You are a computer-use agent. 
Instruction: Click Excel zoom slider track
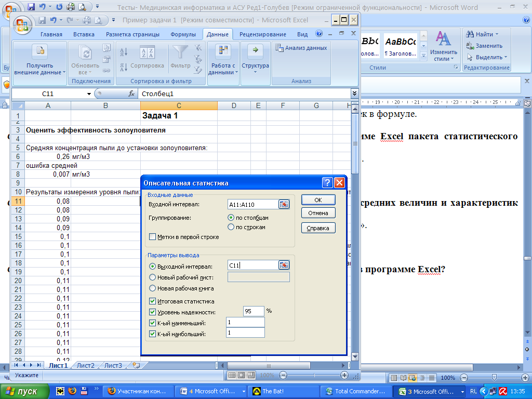(314, 375)
